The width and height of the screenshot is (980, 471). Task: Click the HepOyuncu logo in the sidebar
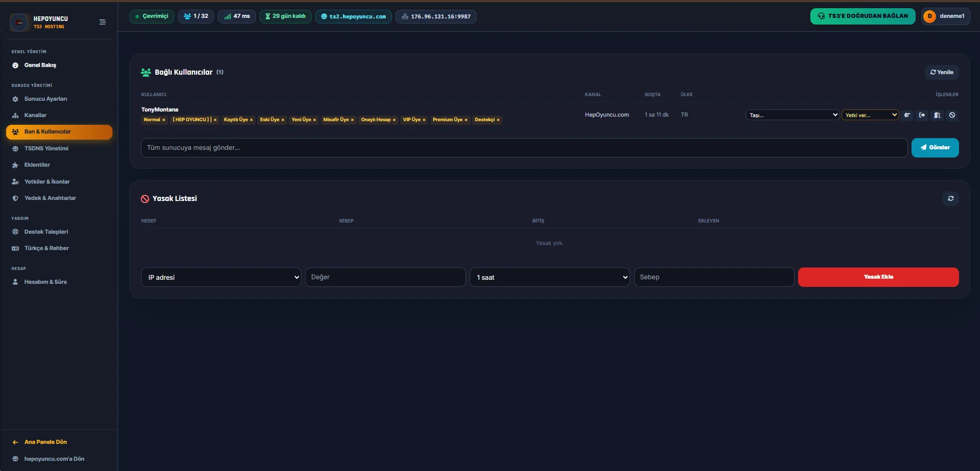click(x=19, y=22)
